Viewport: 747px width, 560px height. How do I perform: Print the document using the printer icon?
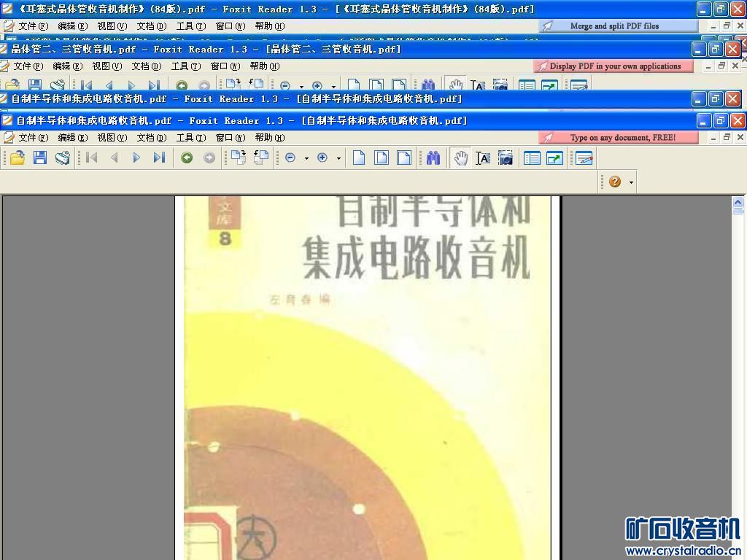coord(63,157)
